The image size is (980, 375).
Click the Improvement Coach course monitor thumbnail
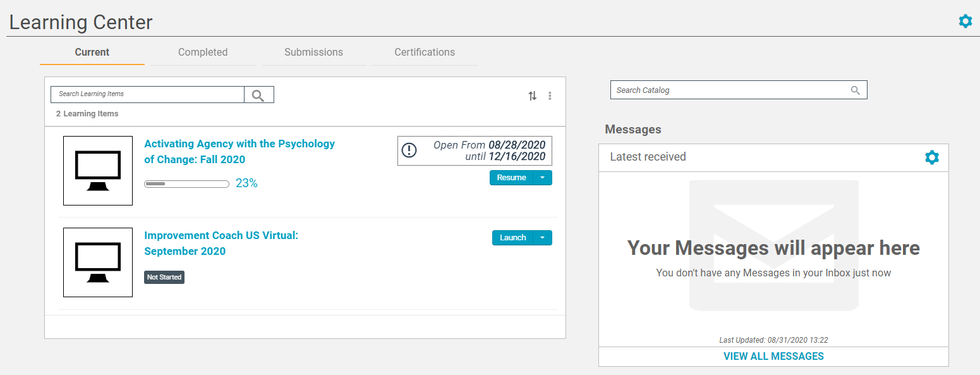(x=98, y=262)
